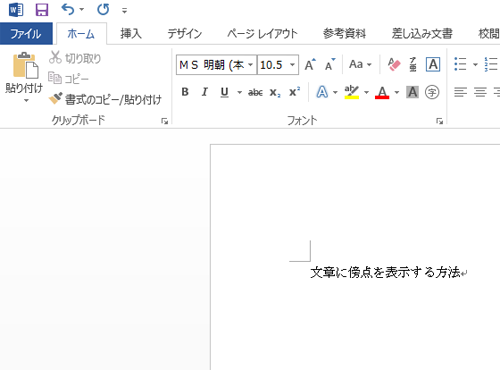Expand text effects dropdown arrow
The height and width of the screenshot is (370, 500).
coord(335,92)
